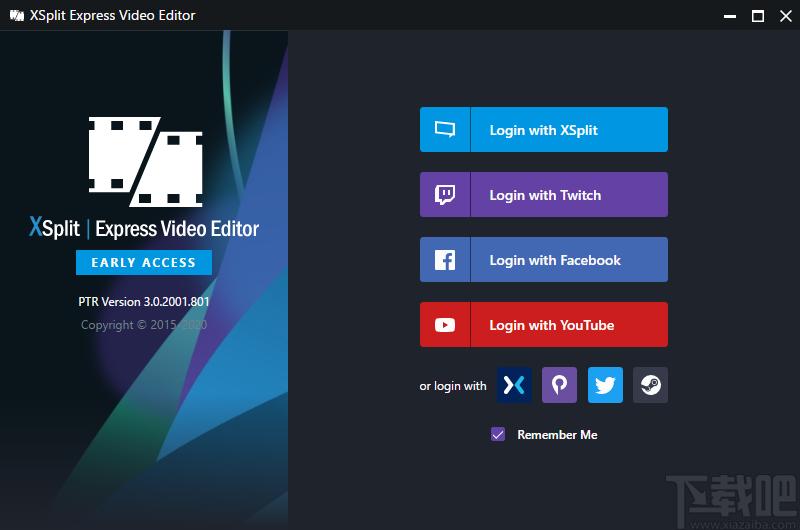Uncheck the Remember Me checkbox
Image resolution: width=800 pixels, height=530 pixels.
pos(498,435)
